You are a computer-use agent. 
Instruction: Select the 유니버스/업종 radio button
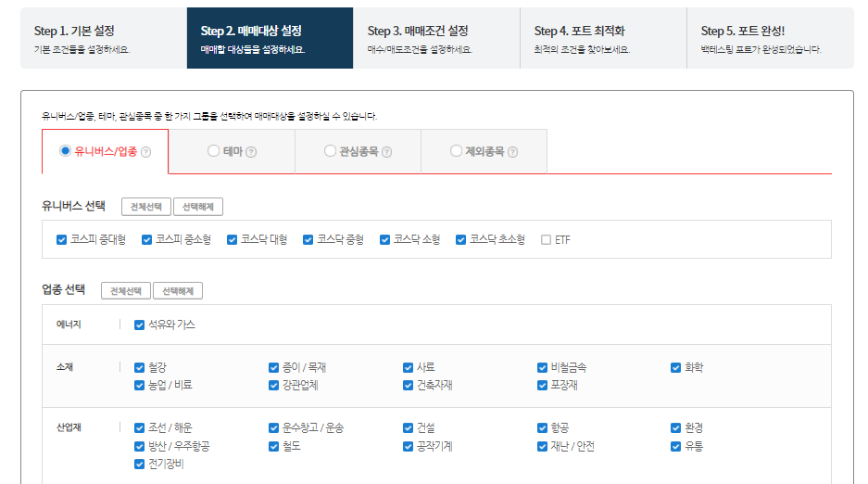click(x=66, y=150)
